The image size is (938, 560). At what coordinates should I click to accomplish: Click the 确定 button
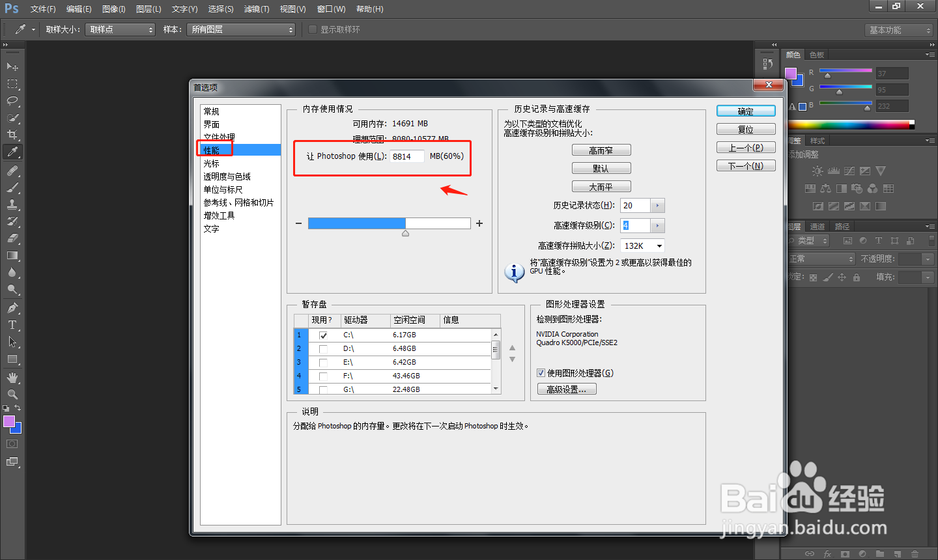tap(746, 111)
